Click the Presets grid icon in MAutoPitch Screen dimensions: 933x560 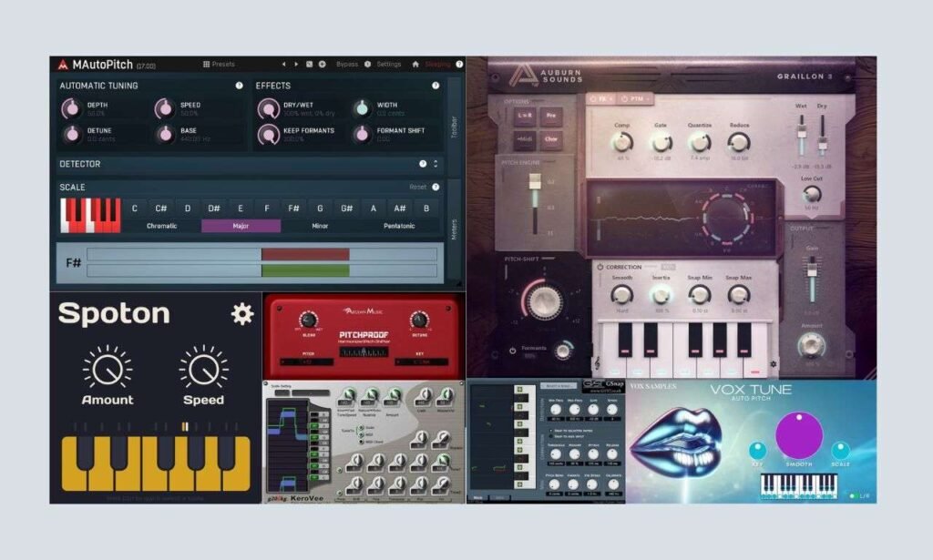(207, 64)
